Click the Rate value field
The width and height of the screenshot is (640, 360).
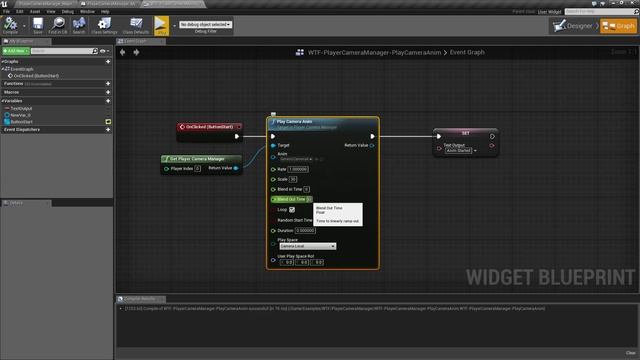point(298,169)
